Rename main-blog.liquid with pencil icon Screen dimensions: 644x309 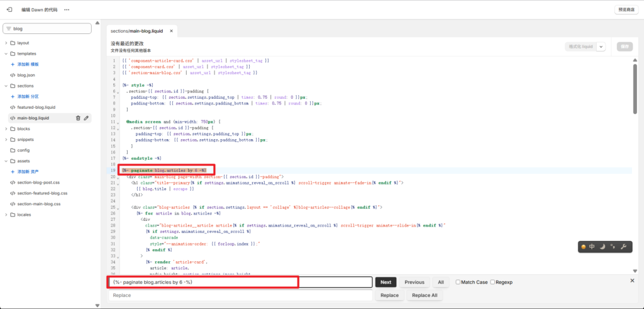point(86,118)
